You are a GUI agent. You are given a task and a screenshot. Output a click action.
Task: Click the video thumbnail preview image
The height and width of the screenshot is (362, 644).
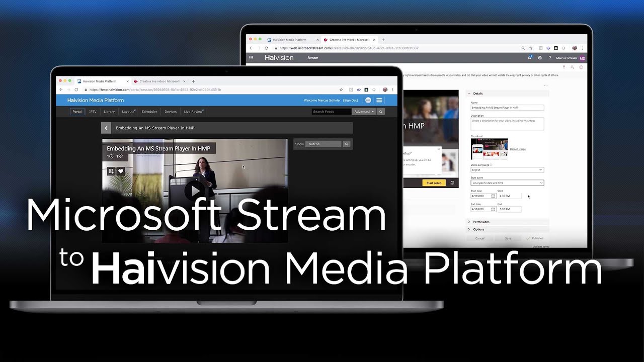pos(490,149)
